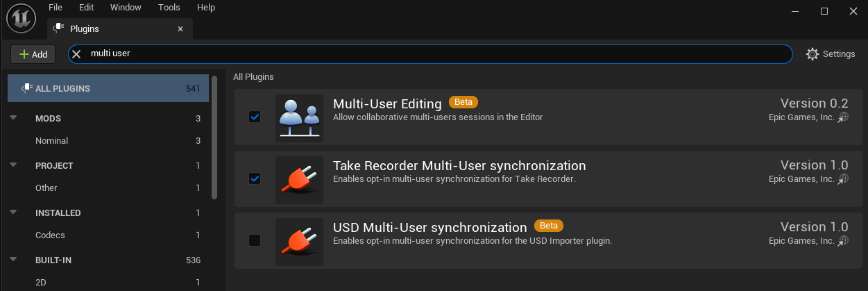Open Epic Games link icon for USD Multi-User
The width and height of the screenshot is (868, 291).
pos(843,241)
